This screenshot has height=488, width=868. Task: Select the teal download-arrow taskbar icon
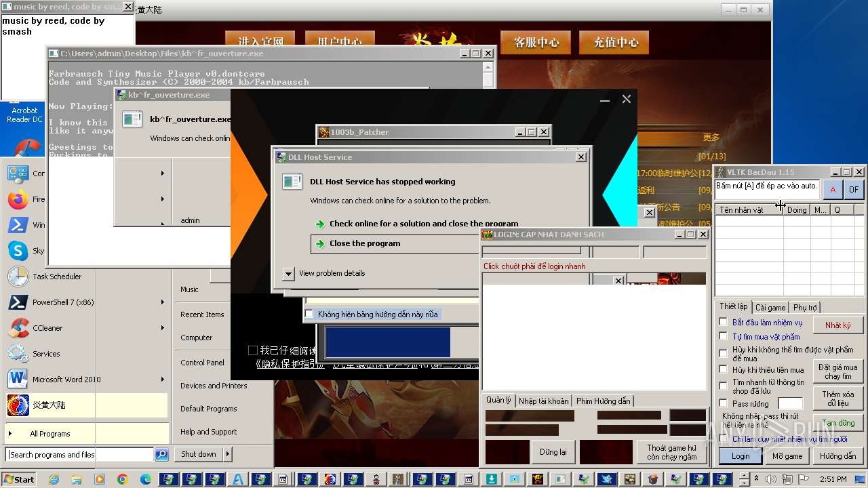coord(491,479)
